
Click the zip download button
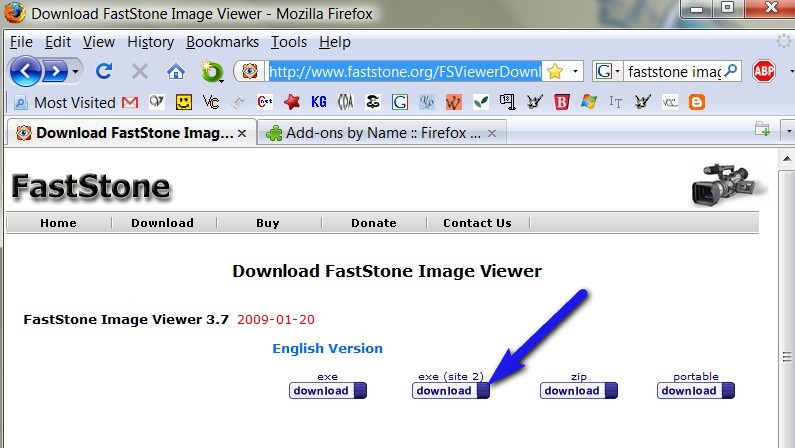coord(579,391)
